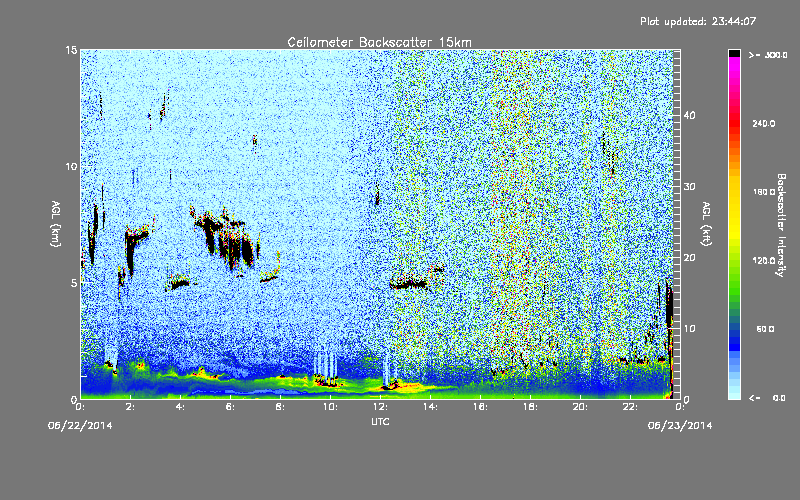Image resolution: width=800 pixels, height=500 pixels.
Task: Click the 30 tick label on the kft axis
Action: [x=689, y=186]
